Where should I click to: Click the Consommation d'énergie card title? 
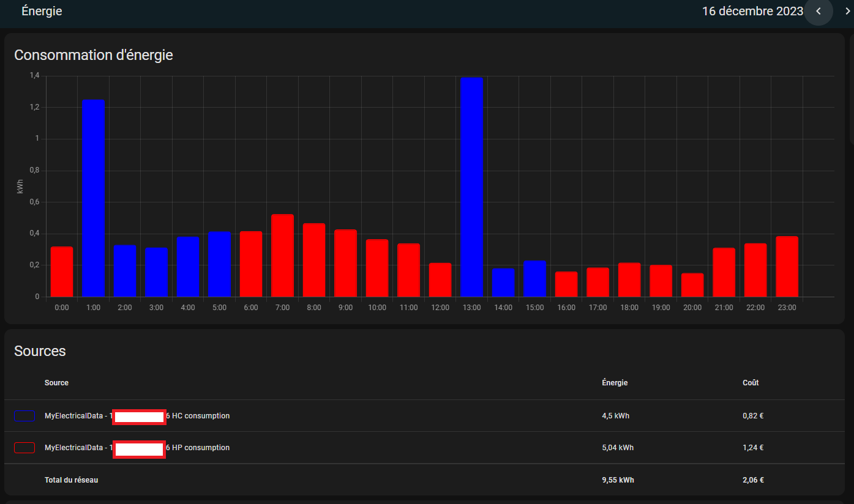tap(94, 55)
